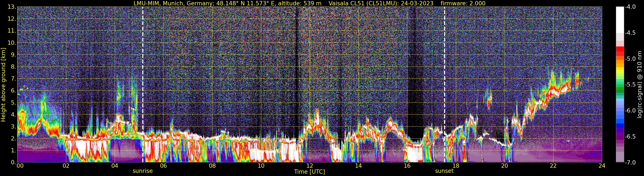The width and height of the screenshot is (644, 176).
Task: Click the '4.' height axis tick label
Action: click(13, 115)
